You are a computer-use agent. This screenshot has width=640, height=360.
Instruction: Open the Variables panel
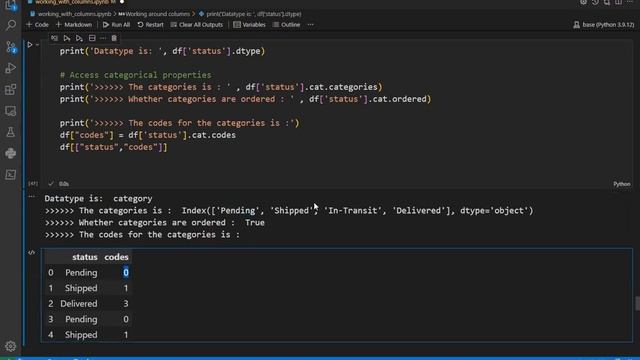(249, 24)
